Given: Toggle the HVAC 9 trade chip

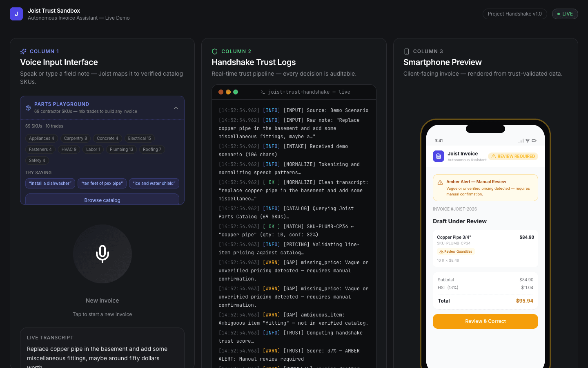Looking at the screenshot, I should [69, 150].
